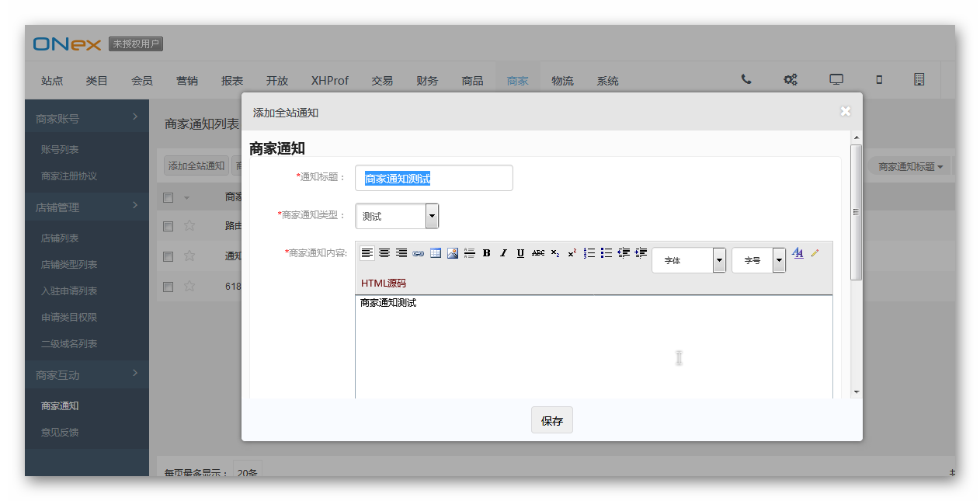
Task: Open the 商家通知类型 dropdown
Action: point(397,216)
